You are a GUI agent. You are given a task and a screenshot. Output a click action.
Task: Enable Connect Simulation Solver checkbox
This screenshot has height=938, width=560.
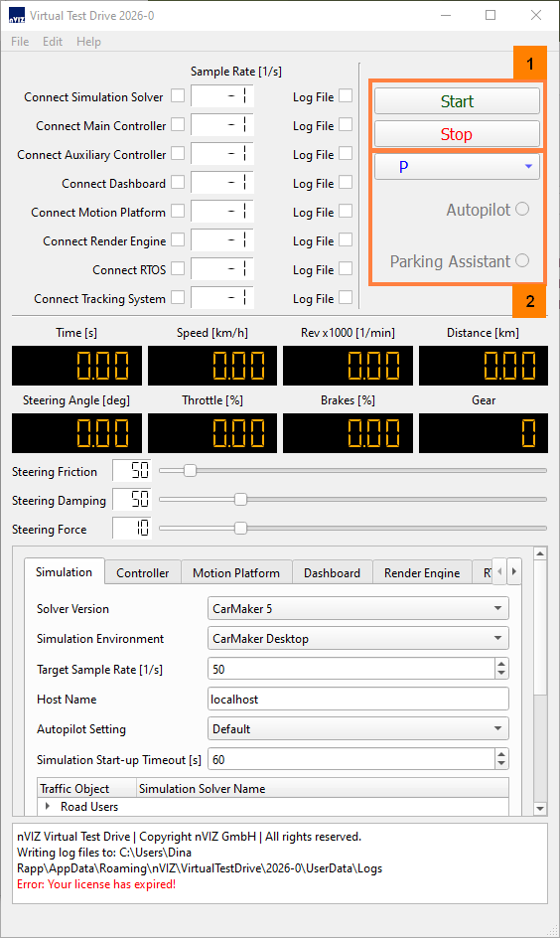click(178, 95)
